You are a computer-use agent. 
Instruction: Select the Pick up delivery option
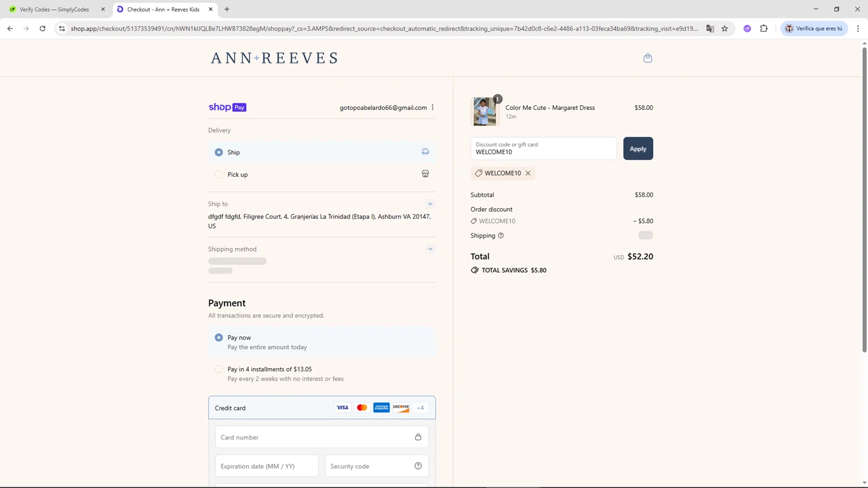coord(219,175)
